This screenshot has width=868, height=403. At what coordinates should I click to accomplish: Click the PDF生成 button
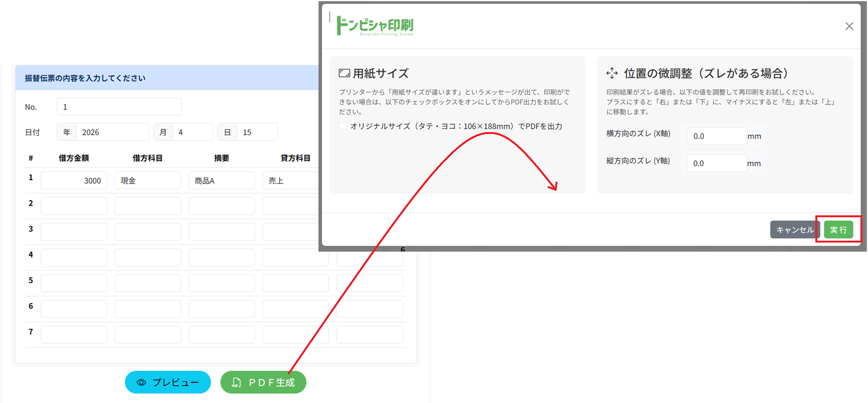tap(263, 382)
